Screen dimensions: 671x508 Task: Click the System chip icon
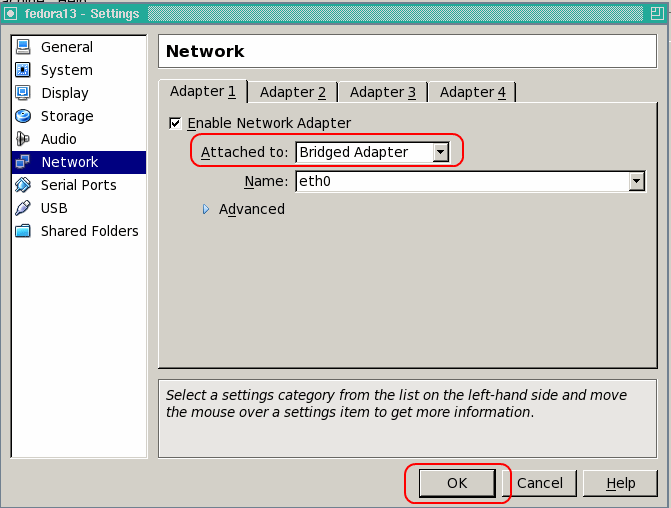pyautogui.click(x=22, y=70)
